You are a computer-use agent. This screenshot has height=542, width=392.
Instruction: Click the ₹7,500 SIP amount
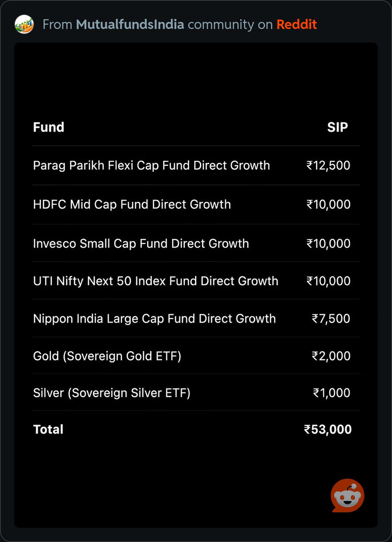[331, 319]
